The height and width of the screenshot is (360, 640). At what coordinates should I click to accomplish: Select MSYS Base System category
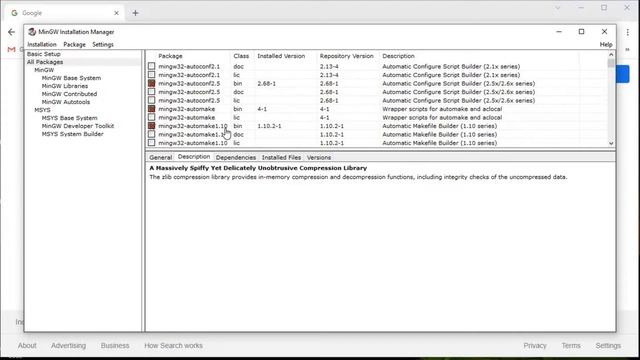(69, 118)
